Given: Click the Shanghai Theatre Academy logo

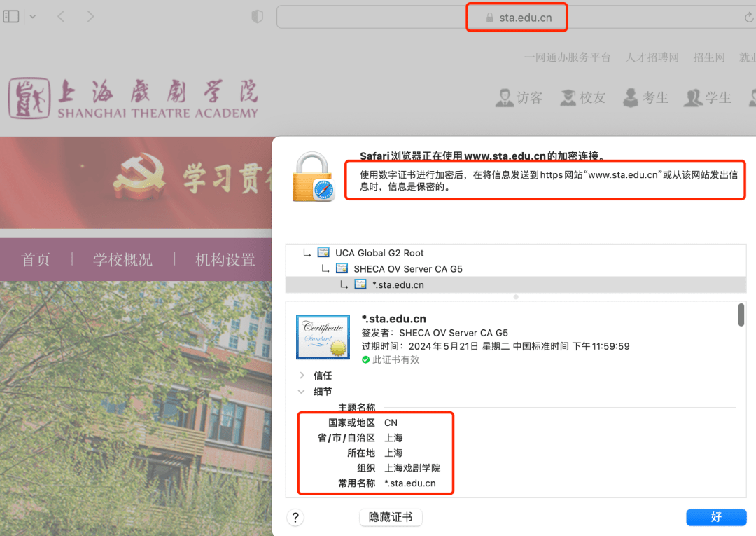Looking at the screenshot, I should click(133, 98).
